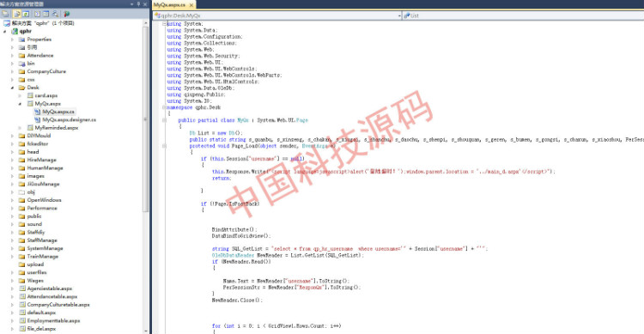Select the MyQx.aspx.designer.cs file
Screen dimensions: 644x334
coord(69,120)
